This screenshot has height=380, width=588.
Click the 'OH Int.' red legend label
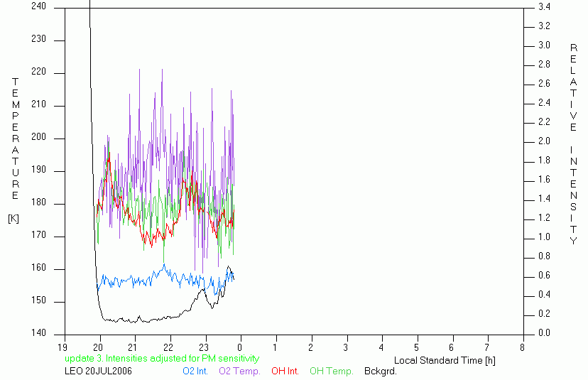285,371
